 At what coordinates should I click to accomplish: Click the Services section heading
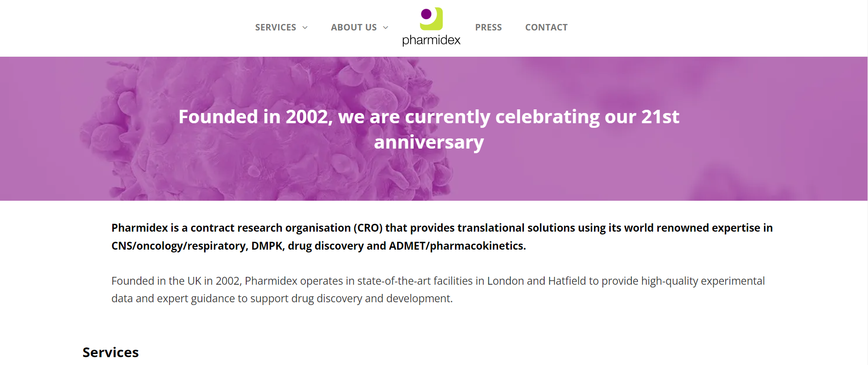[110, 353]
